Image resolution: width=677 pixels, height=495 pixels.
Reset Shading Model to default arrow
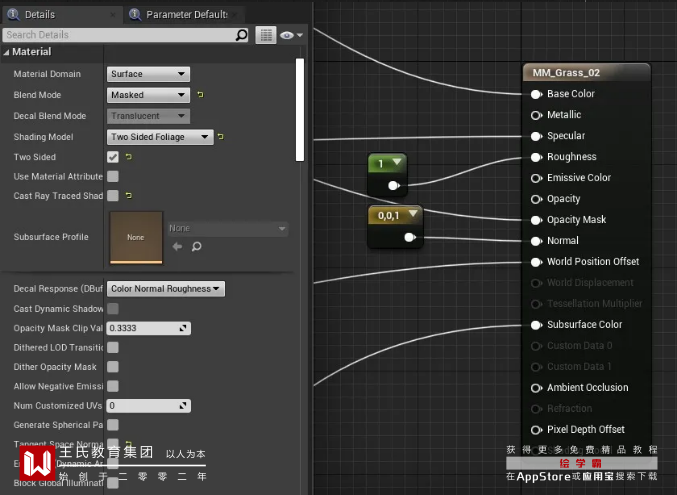point(221,136)
